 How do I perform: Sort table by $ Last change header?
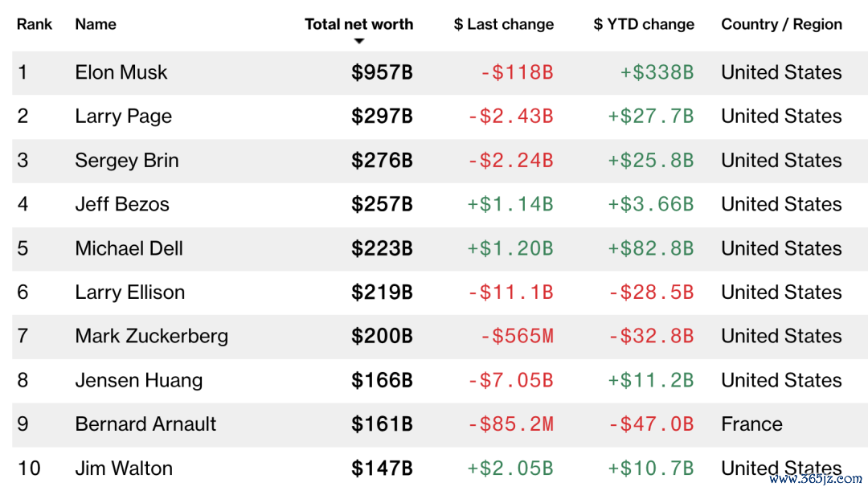click(504, 24)
